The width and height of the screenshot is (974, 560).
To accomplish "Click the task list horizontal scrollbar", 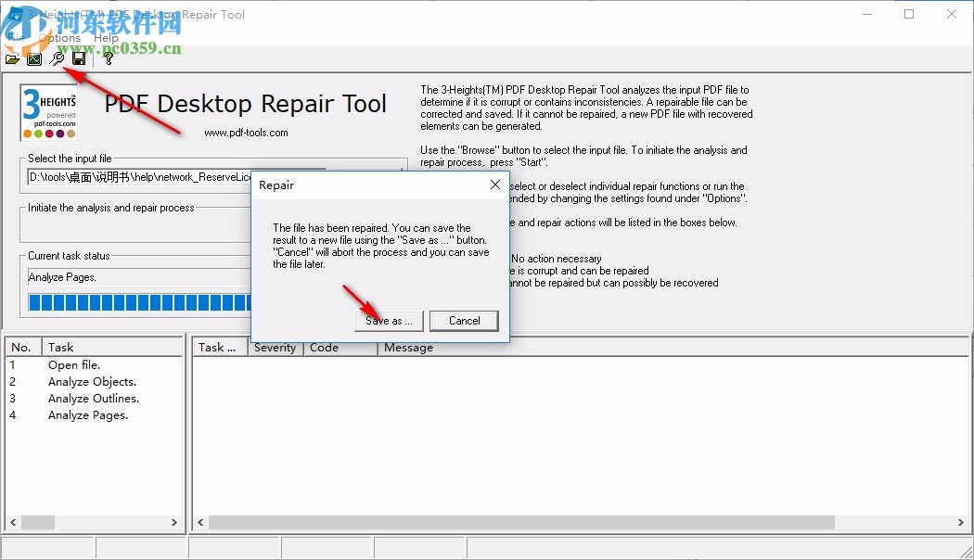I will tap(93, 523).
